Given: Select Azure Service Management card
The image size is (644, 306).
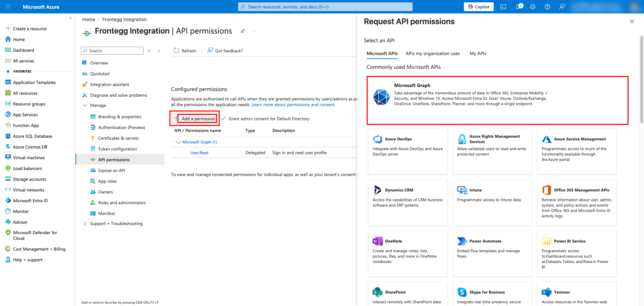Looking at the screenshot, I should click(x=577, y=151).
